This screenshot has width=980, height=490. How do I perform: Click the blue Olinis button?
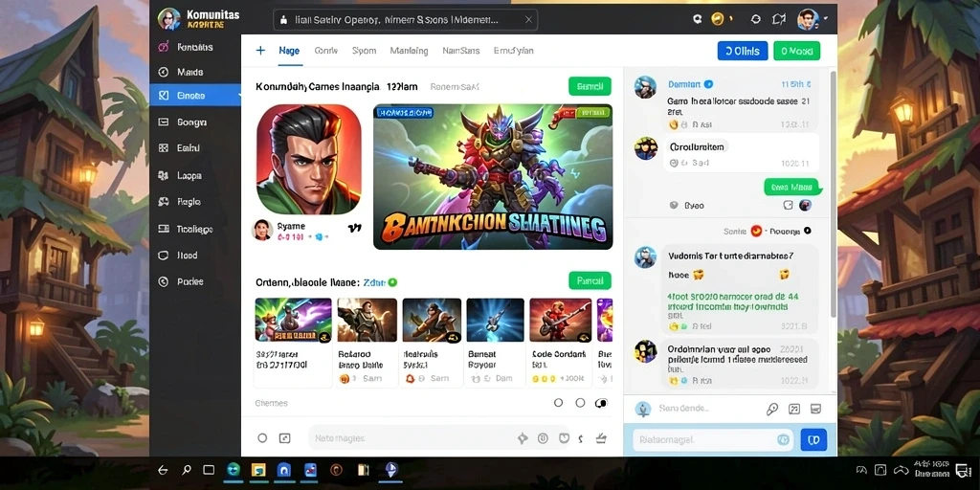[743, 51]
